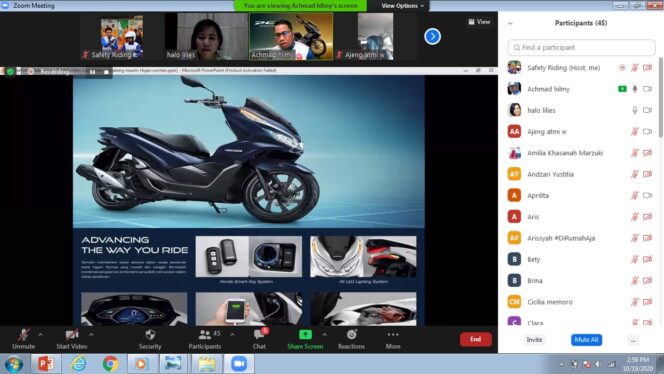Screen dimensions: 664x374
Task: Select Achmad hilmy video thumbnail
Action: tap(291, 36)
